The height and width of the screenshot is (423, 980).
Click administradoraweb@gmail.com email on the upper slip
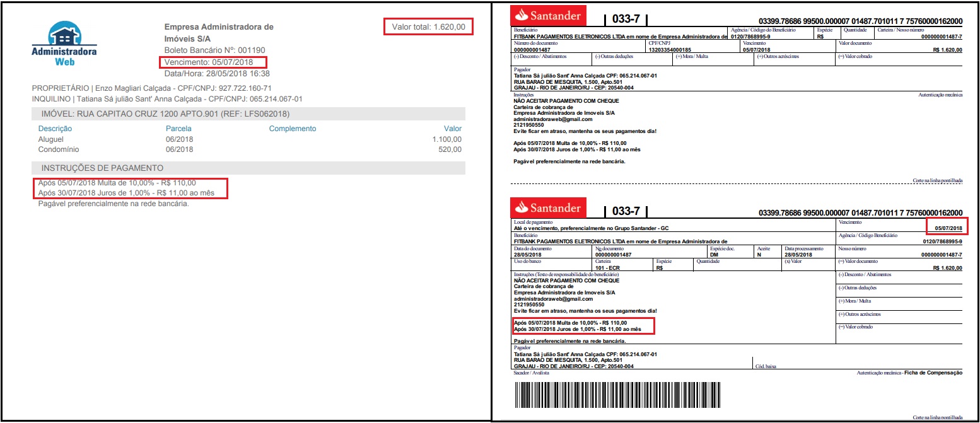pyautogui.click(x=552, y=119)
